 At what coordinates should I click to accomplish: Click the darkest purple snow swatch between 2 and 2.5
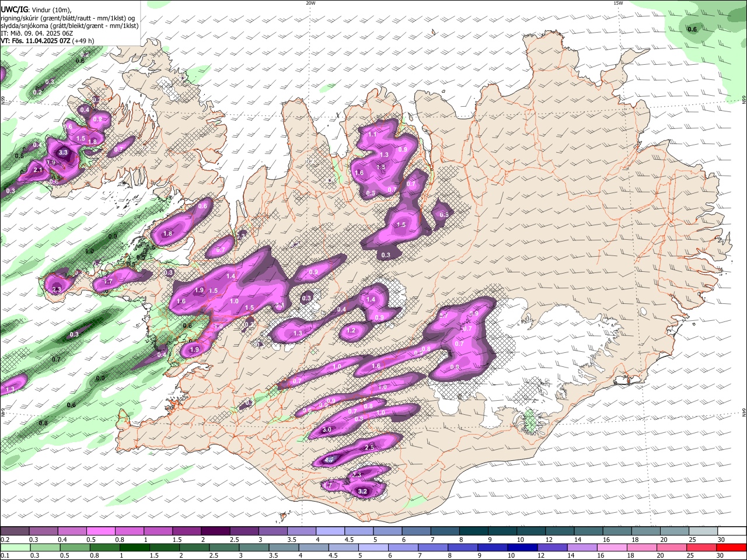(x=215, y=531)
